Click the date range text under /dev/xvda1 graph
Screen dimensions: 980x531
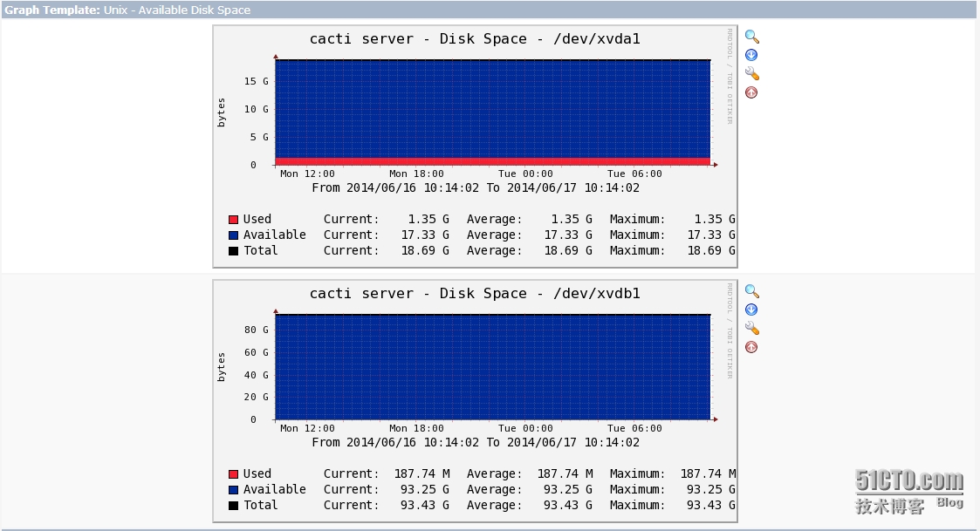coord(476,188)
